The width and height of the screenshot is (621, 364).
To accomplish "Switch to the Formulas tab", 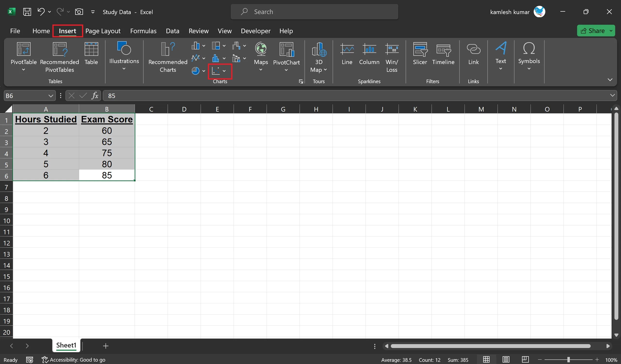I will coord(143,31).
